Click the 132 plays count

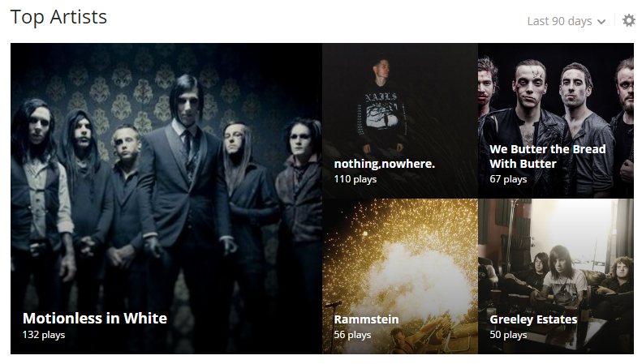[44, 335]
